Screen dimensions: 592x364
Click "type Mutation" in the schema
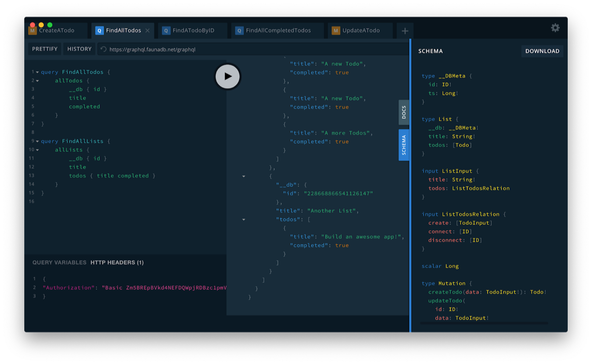click(x=447, y=283)
